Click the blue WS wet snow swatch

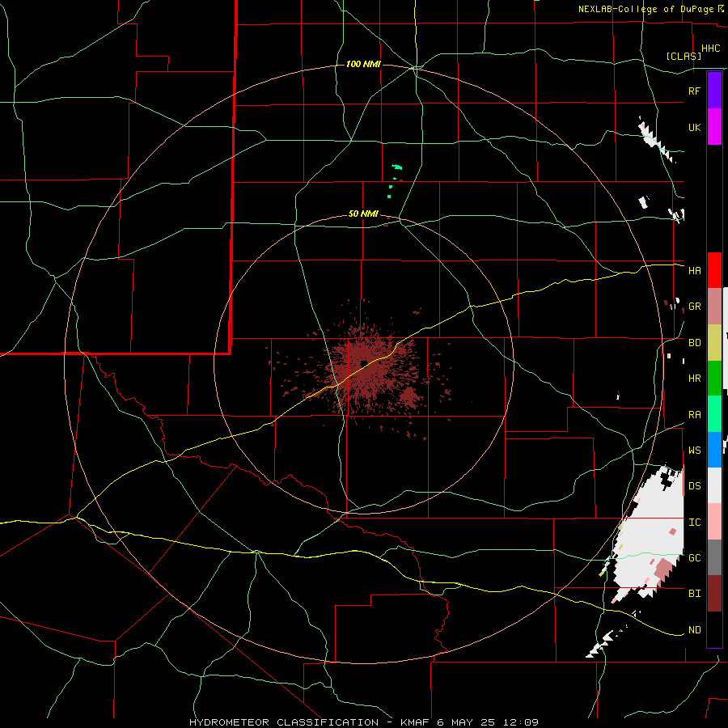pyautogui.click(x=714, y=450)
